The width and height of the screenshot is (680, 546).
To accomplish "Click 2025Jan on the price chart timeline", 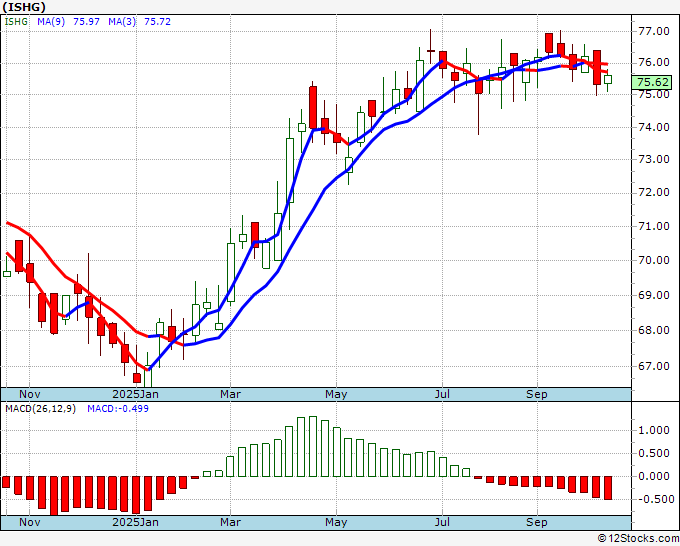I will coord(135,394).
